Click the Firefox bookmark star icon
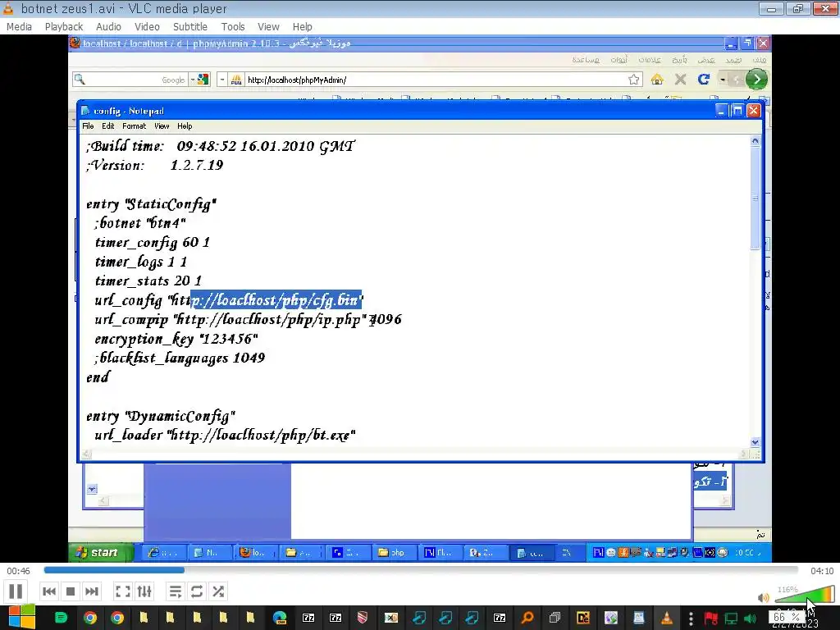840x630 pixels. 634,80
